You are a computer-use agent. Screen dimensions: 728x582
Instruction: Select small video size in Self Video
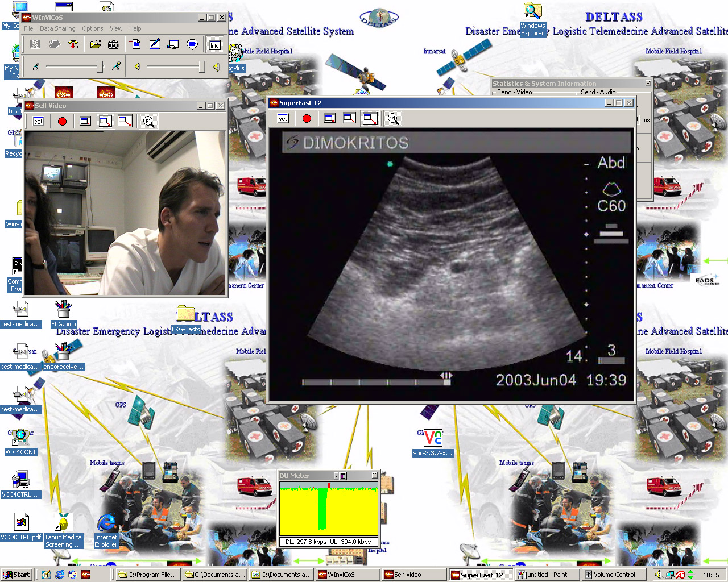click(85, 121)
